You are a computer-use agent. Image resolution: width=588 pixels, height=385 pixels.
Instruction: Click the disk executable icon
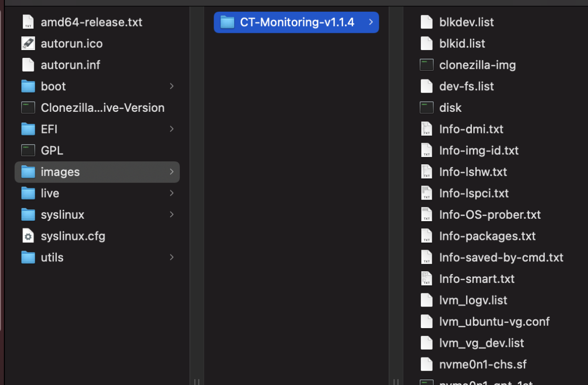pyautogui.click(x=427, y=107)
